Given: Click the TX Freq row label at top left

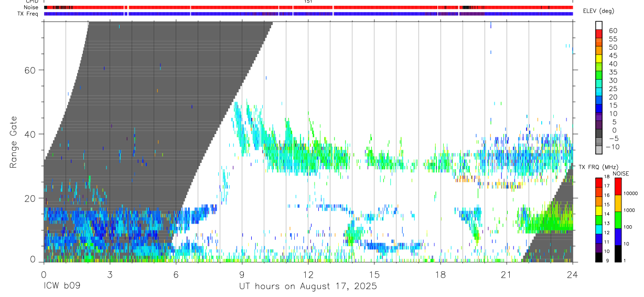Looking at the screenshot, I should tap(28, 14).
